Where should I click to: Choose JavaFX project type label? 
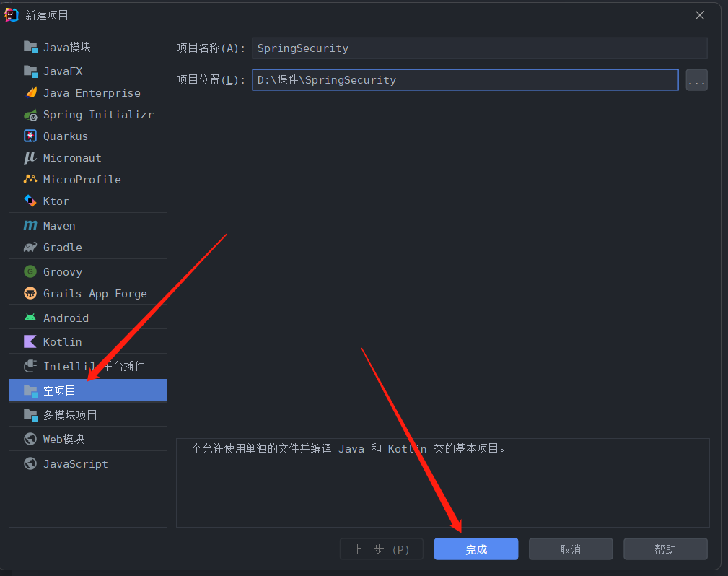(x=63, y=71)
